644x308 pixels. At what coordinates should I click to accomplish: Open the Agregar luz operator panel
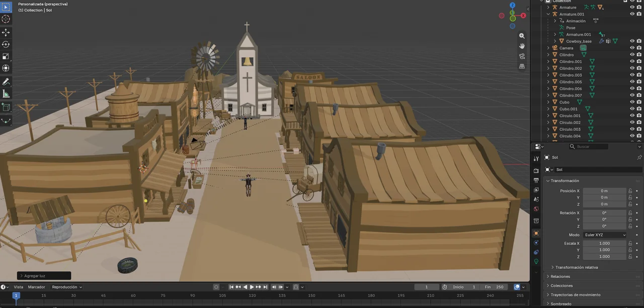[x=44, y=276]
